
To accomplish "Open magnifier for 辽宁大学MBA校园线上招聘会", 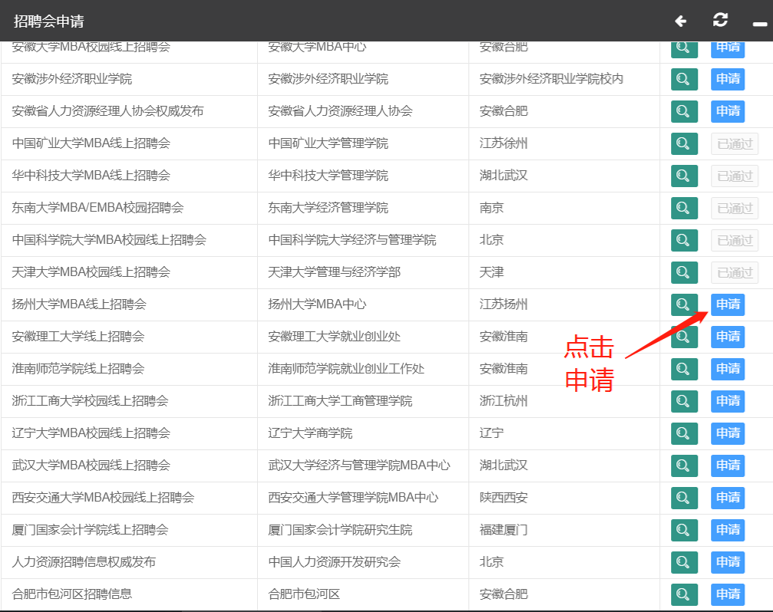I will [684, 433].
